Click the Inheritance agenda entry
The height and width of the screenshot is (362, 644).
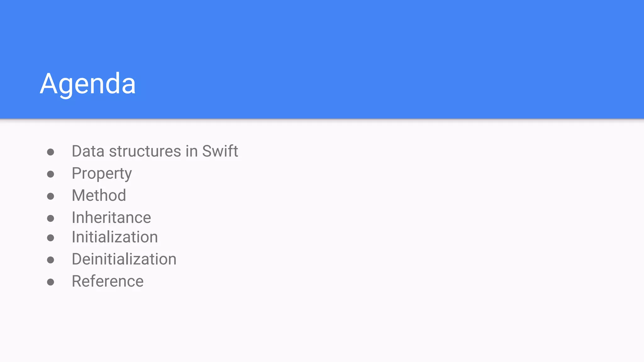click(x=111, y=217)
